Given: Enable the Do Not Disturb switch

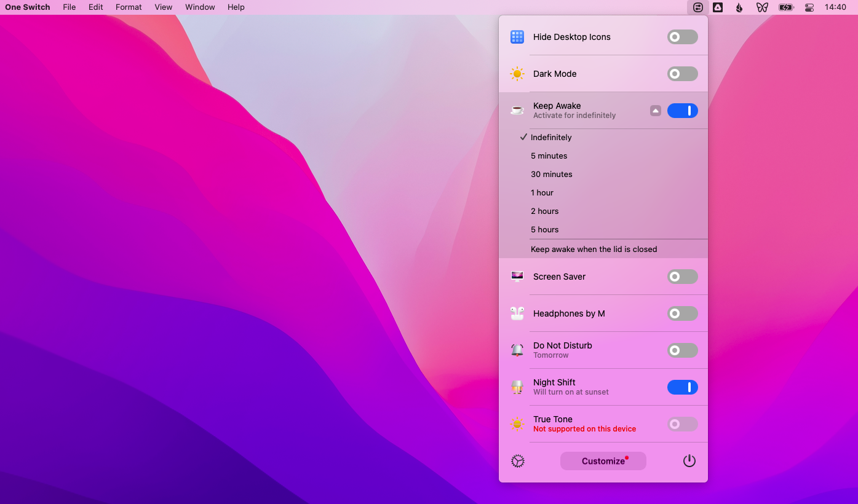Looking at the screenshot, I should pyautogui.click(x=683, y=350).
